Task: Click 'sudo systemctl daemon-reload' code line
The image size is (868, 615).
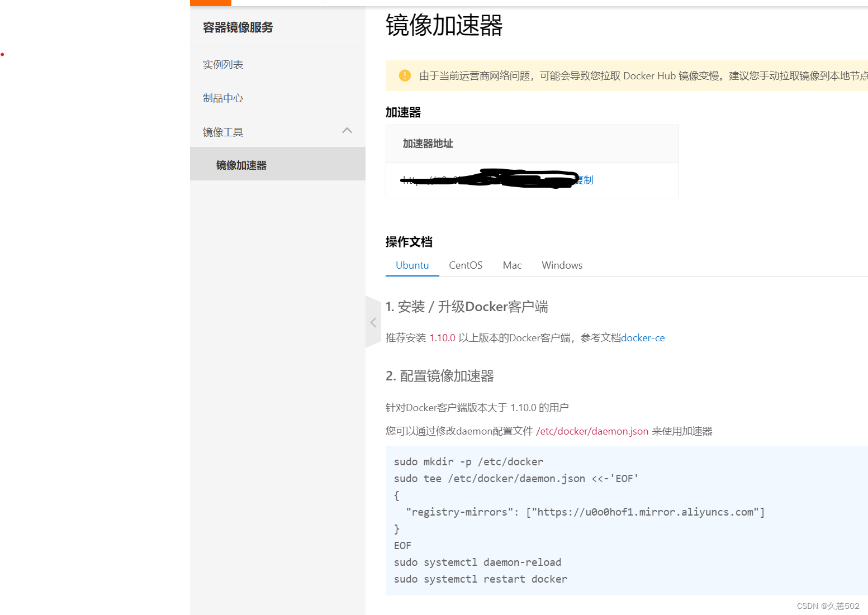Action: [x=477, y=562]
